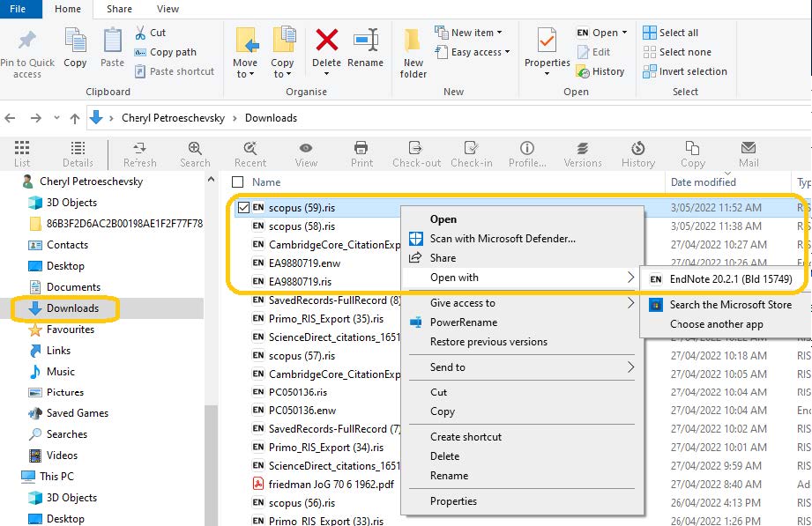This screenshot has width=812, height=526.
Task: Select Rename in the context menu
Action: tap(449, 476)
